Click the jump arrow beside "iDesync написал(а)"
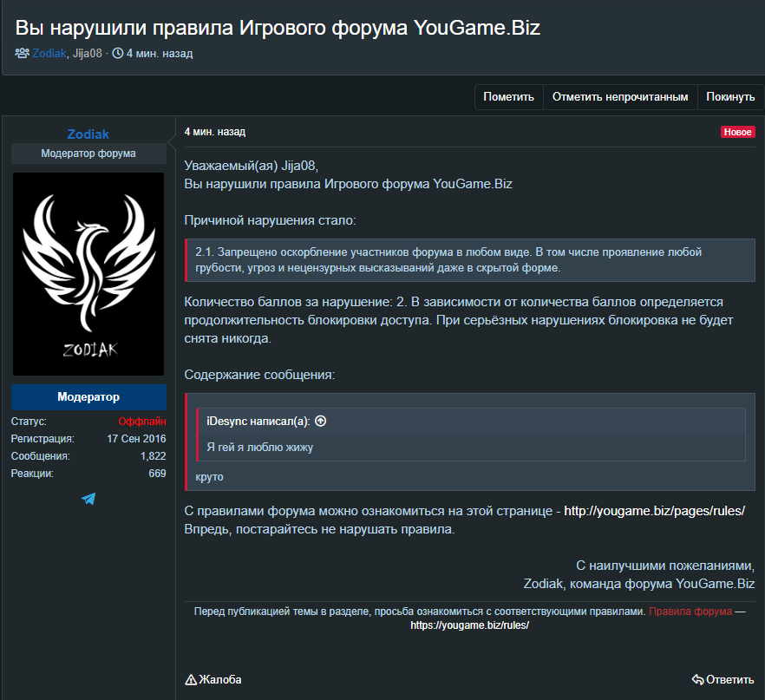 (x=320, y=421)
